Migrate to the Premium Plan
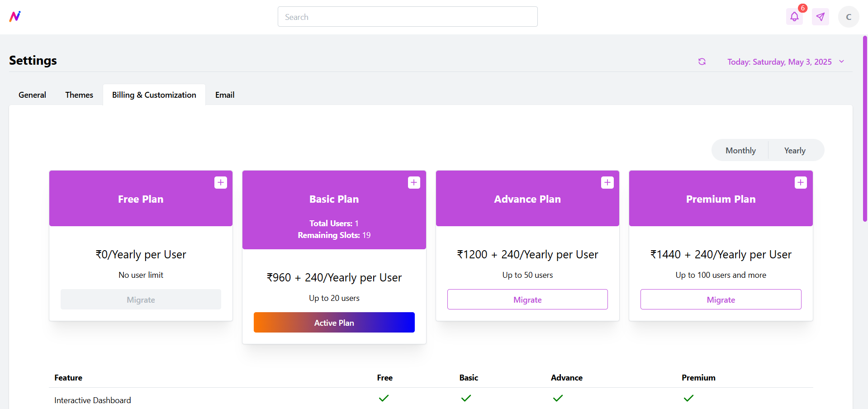Image resolution: width=868 pixels, height=409 pixels. coord(721,300)
